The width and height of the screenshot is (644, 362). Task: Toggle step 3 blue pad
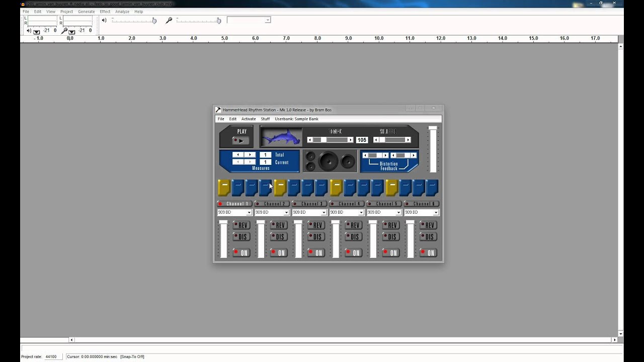[252, 188]
